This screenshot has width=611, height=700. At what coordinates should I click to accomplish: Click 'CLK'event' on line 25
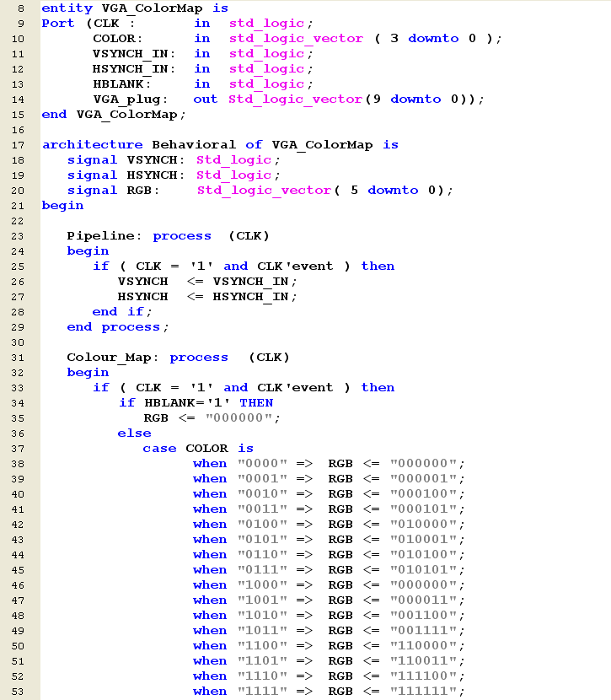pyautogui.click(x=295, y=266)
